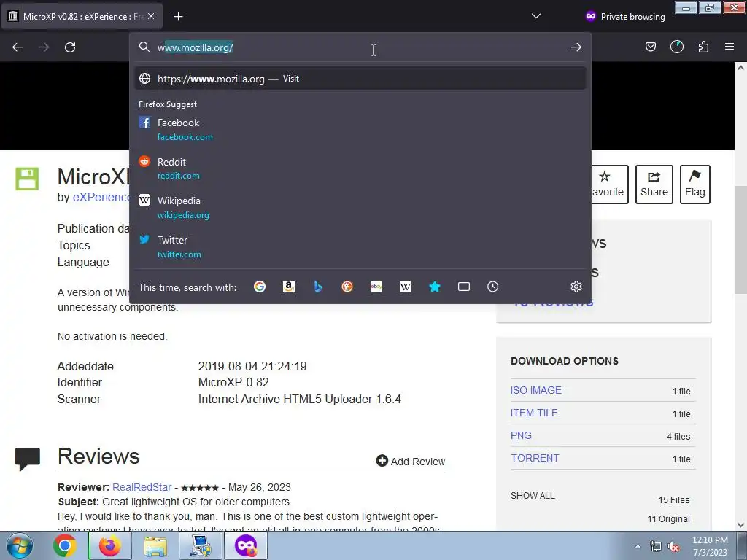Go back to the previous page
Image resolution: width=747 pixels, height=560 pixels.
[18, 47]
